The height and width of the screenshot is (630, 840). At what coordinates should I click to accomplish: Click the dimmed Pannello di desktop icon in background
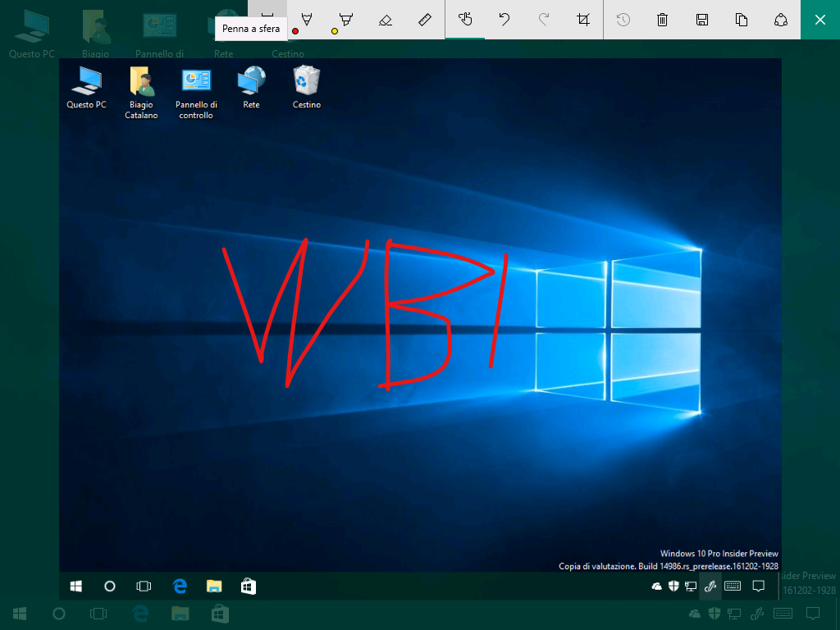point(160,34)
